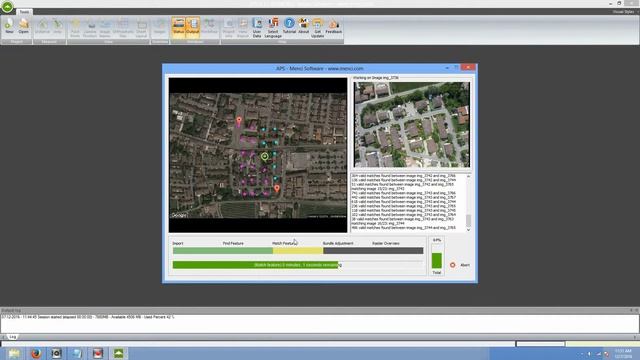The image size is (640, 360).
Task: Click the red taskbar application icon
Action: pyautogui.click(x=98, y=353)
